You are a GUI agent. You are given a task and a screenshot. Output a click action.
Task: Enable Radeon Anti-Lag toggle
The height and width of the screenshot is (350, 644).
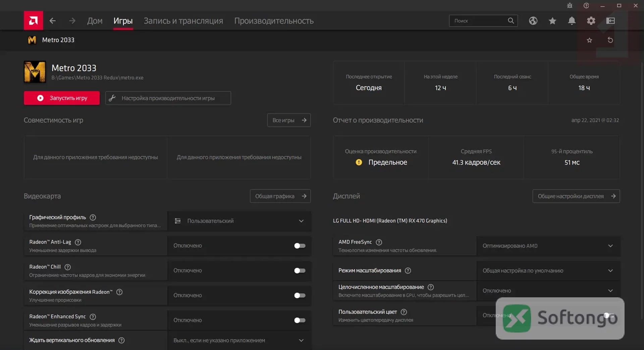(x=300, y=246)
